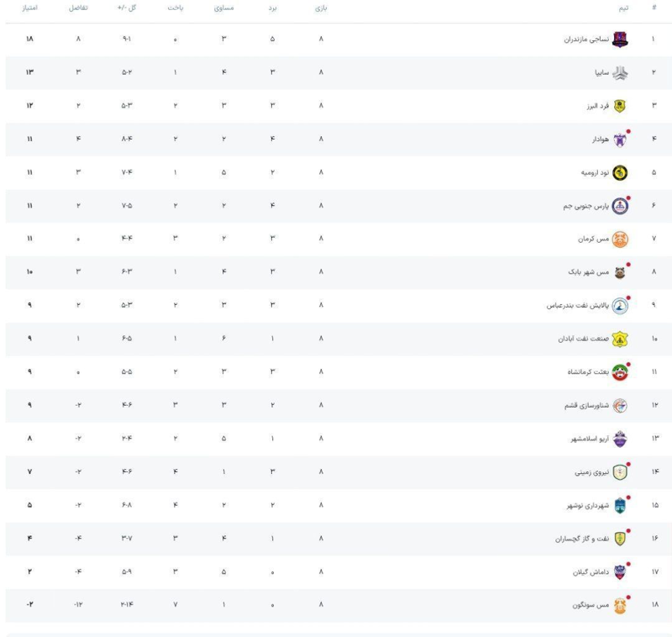Click the سایپا club crest icon
672x637 pixels.
click(619, 72)
